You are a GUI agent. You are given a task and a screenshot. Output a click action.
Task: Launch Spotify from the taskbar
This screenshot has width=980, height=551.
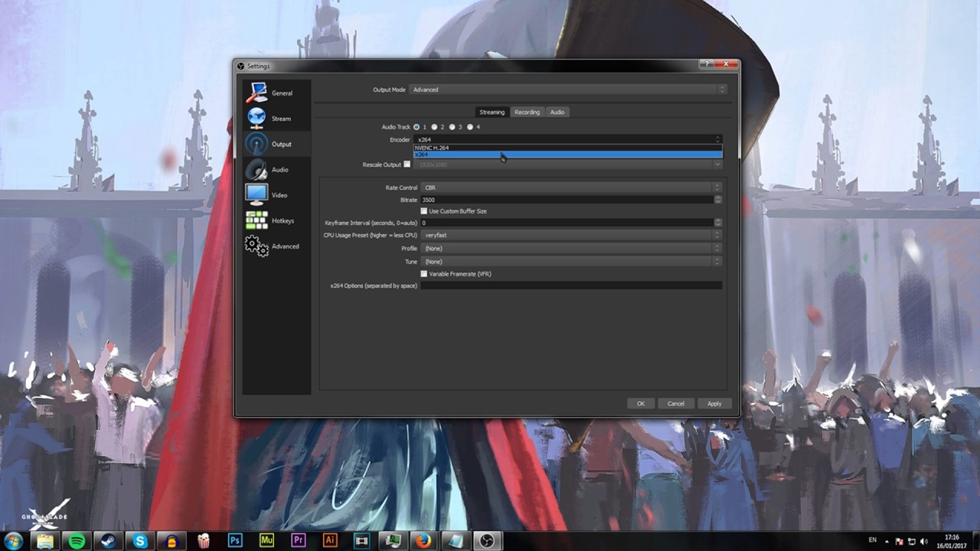pyautogui.click(x=77, y=540)
